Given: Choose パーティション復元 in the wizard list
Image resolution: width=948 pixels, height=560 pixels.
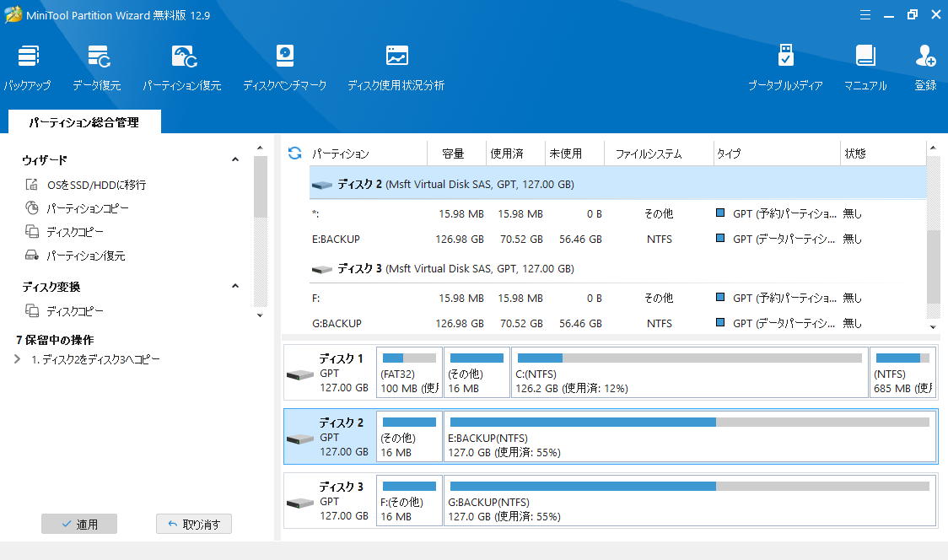Looking at the screenshot, I should coord(76,256).
